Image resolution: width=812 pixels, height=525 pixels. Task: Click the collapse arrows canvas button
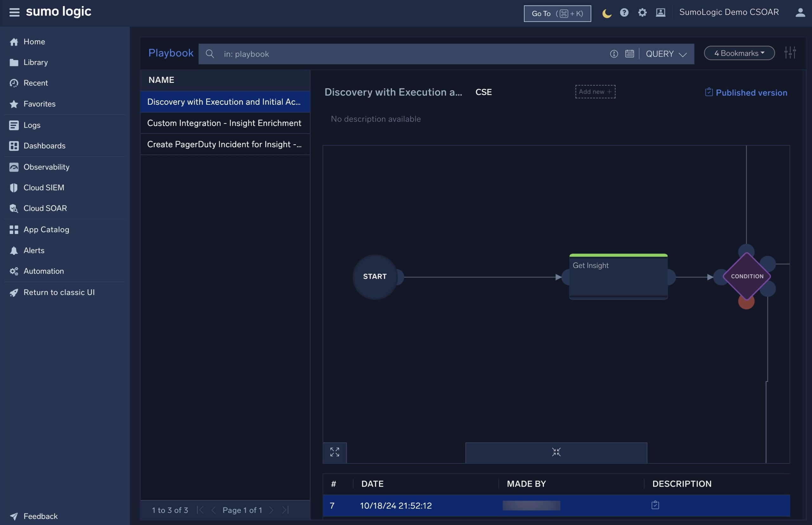[556, 452]
